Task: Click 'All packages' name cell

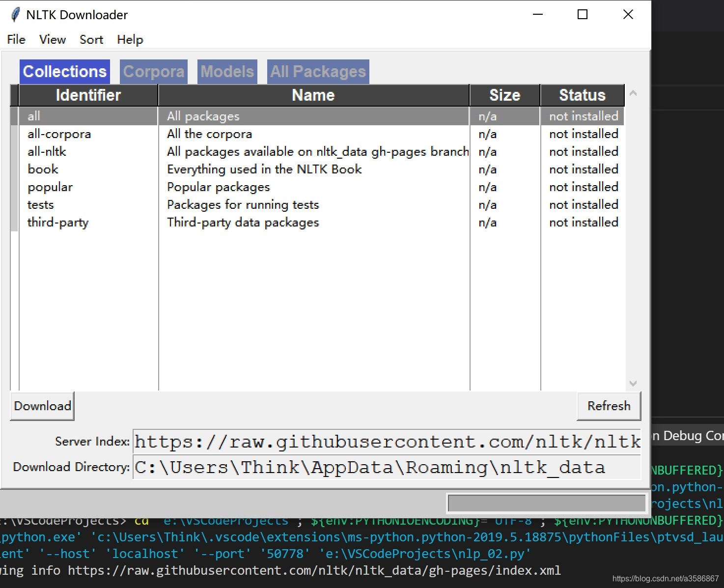Action: click(x=203, y=116)
